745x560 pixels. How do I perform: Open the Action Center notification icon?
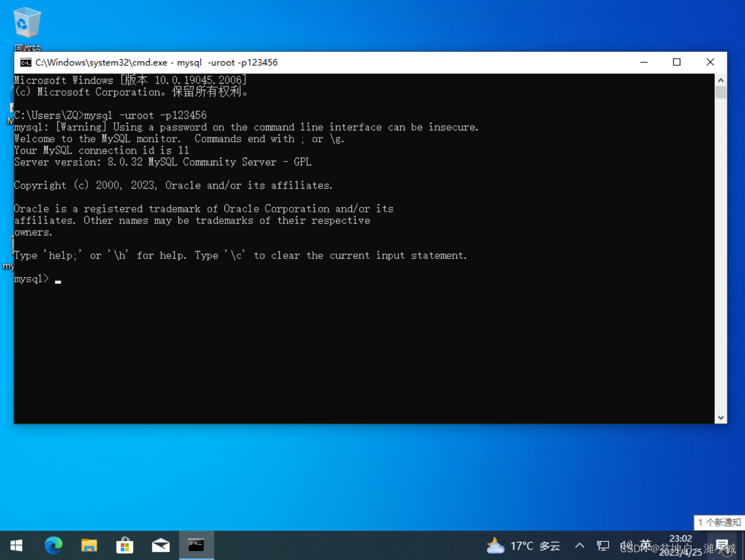(723, 546)
